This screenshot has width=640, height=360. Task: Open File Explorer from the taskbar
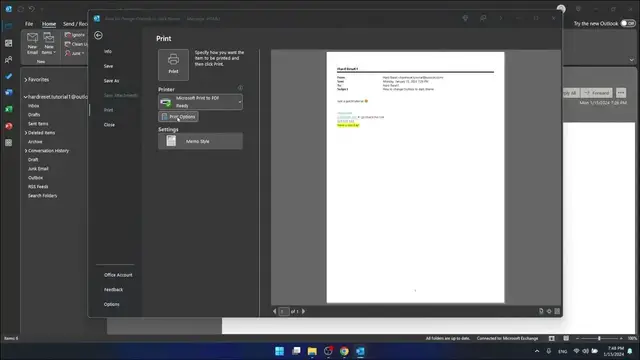(x=312, y=351)
